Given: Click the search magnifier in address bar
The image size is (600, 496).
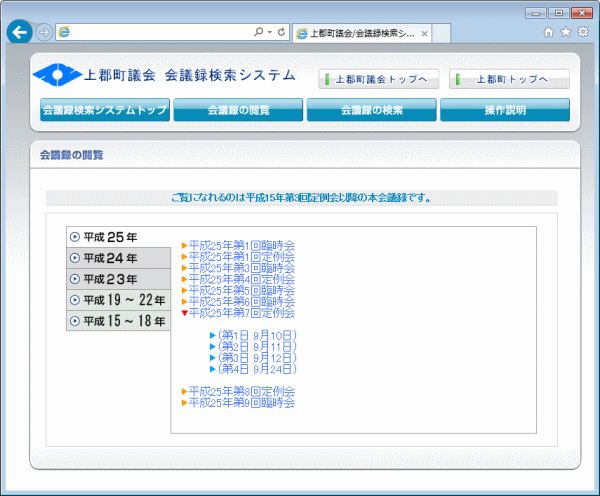Looking at the screenshot, I should point(259,32).
